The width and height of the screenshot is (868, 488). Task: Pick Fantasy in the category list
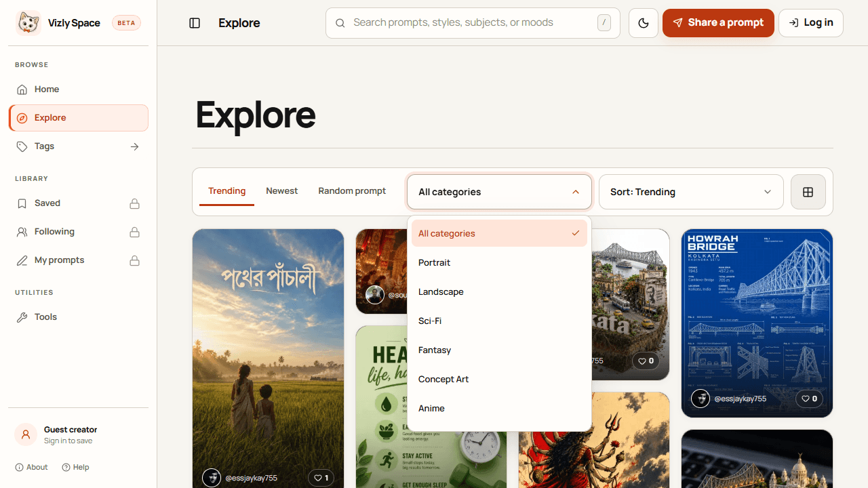point(499,350)
